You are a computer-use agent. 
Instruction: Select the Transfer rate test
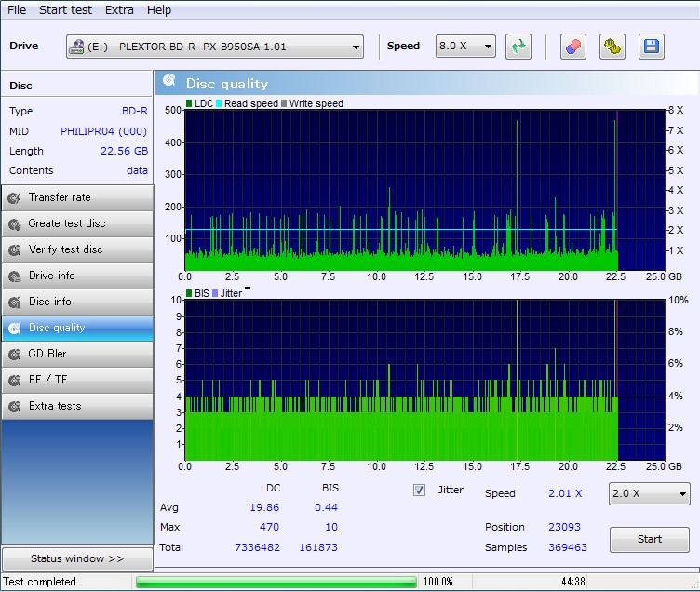[x=77, y=197]
